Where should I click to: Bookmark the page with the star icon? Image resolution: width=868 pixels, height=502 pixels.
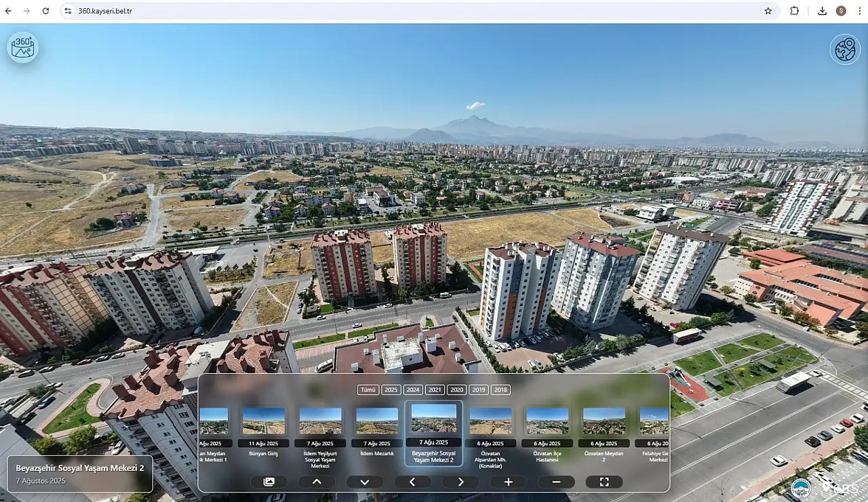pyautogui.click(x=768, y=11)
